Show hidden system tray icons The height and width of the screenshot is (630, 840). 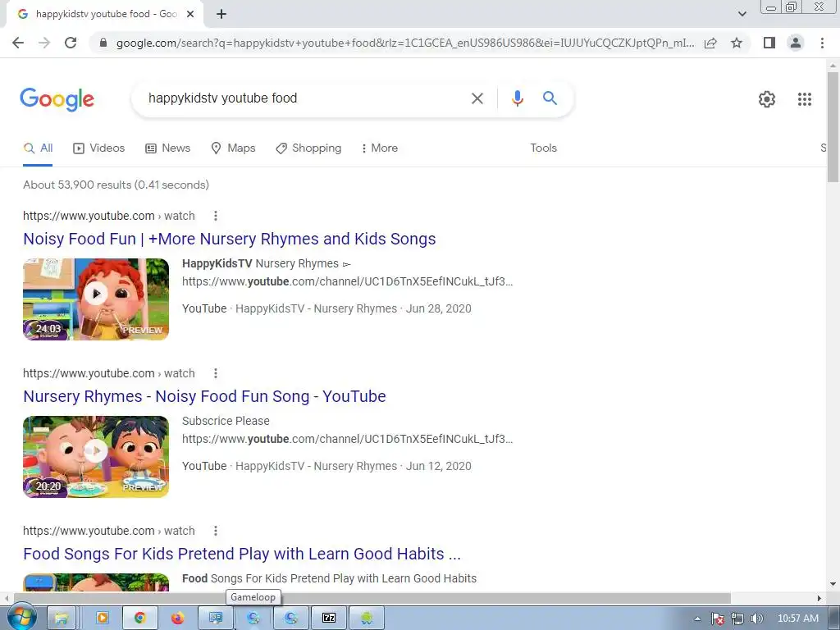point(697,619)
